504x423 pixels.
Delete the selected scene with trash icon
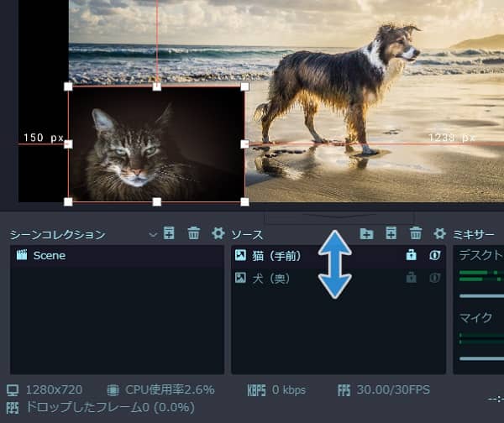point(193,232)
